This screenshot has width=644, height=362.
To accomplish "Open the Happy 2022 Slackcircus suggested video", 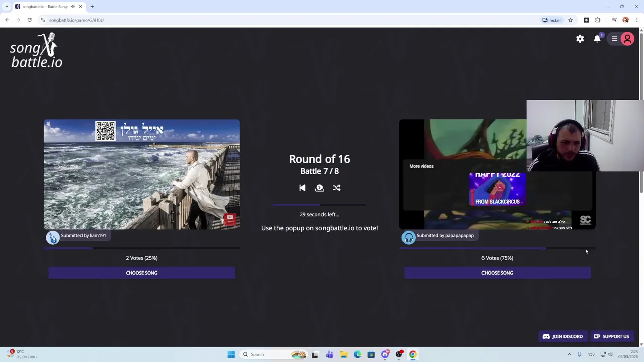I will 497,189.
